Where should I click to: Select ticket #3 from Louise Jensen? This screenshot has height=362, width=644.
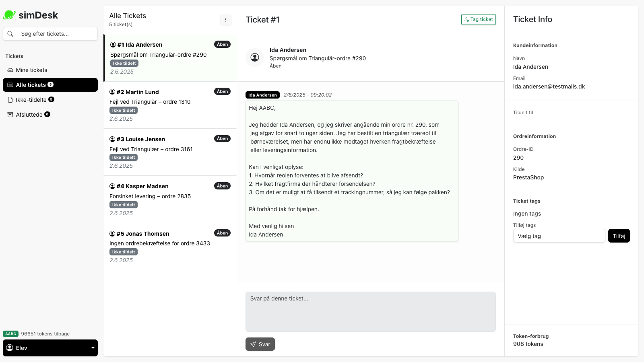169,152
